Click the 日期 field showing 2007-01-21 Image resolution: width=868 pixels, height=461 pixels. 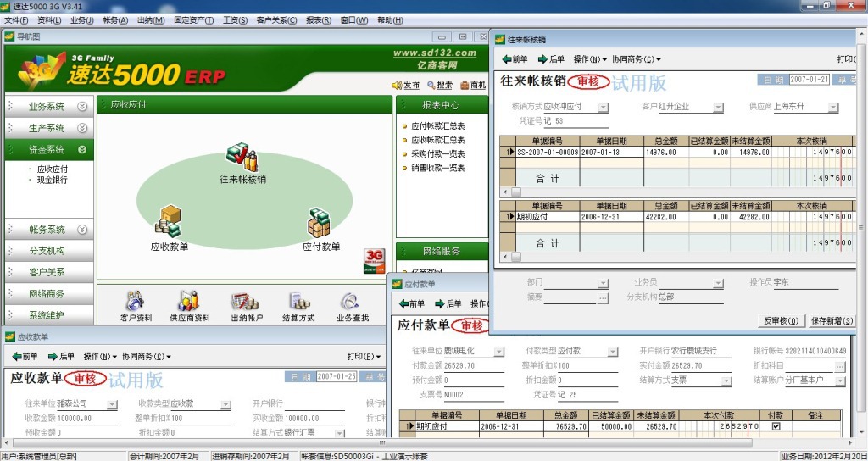tap(810, 79)
